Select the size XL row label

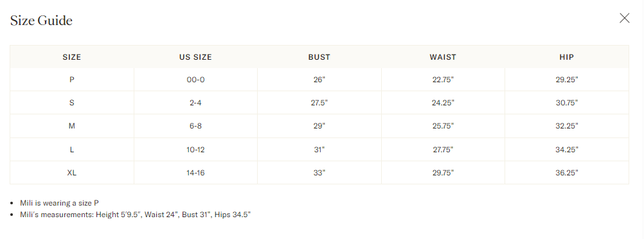tap(72, 173)
